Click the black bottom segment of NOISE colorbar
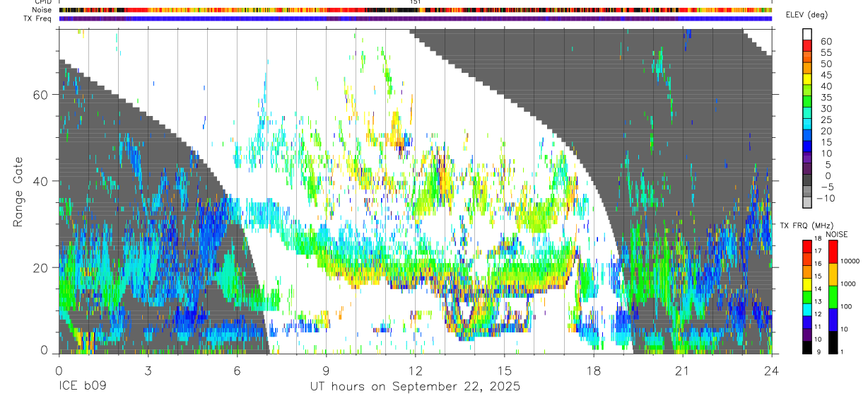The height and width of the screenshot is (401, 868). pyautogui.click(x=833, y=342)
